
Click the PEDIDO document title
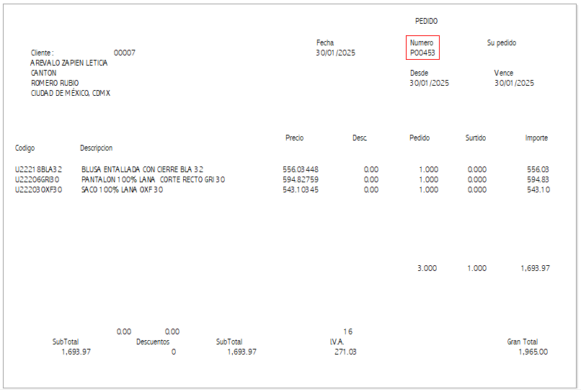[426, 21]
